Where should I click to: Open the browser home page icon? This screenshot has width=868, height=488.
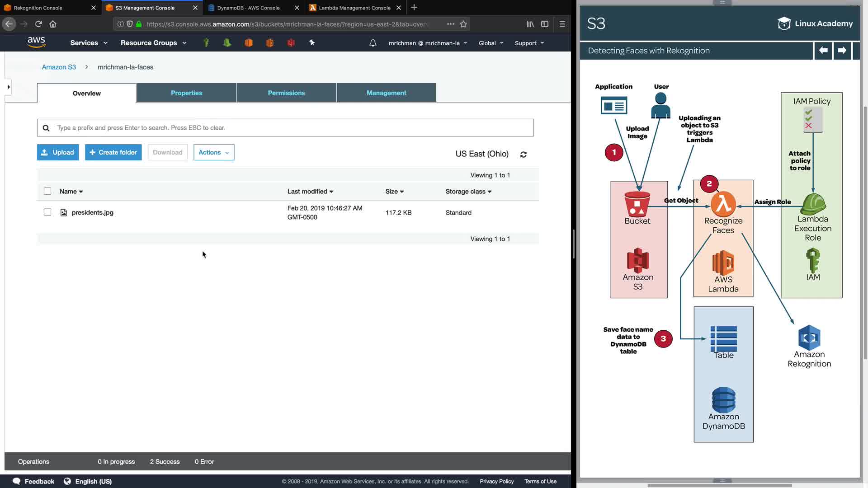(x=53, y=24)
